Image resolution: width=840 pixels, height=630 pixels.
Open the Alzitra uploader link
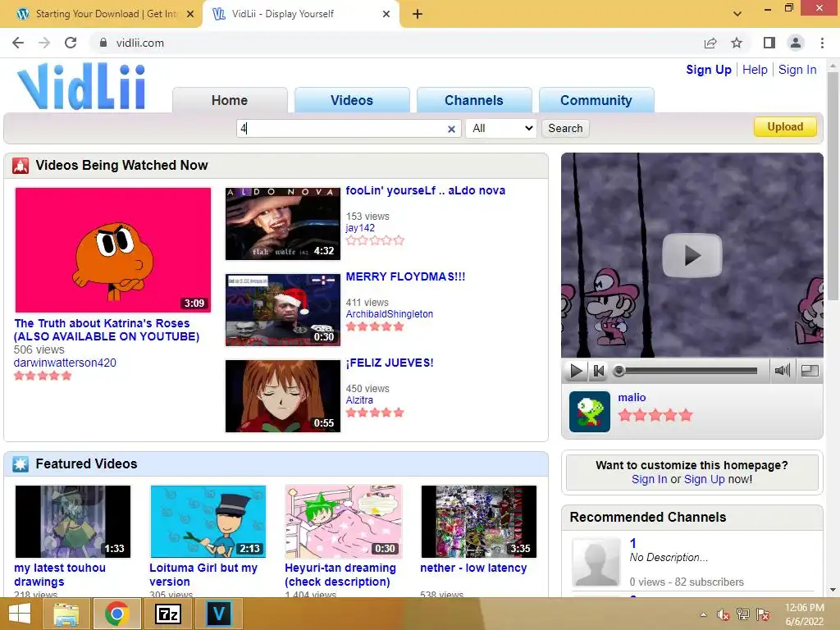(x=359, y=399)
